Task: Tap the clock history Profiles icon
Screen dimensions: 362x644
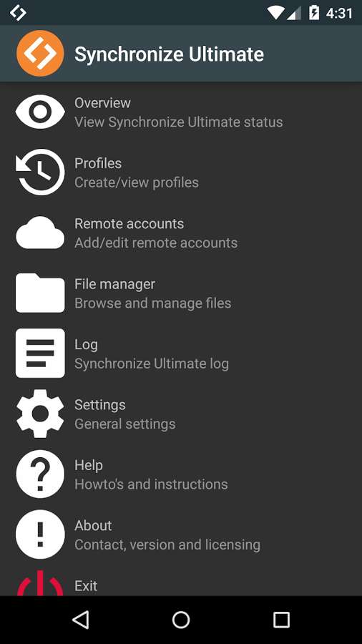Action: [x=40, y=172]
